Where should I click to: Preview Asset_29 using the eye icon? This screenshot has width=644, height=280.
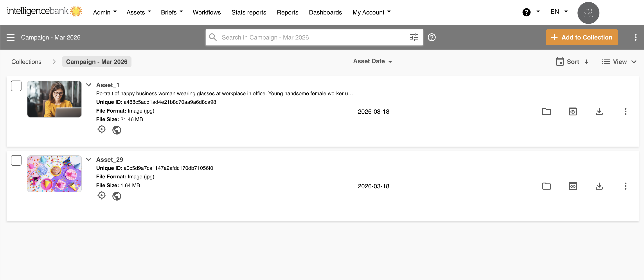[572, 186]
